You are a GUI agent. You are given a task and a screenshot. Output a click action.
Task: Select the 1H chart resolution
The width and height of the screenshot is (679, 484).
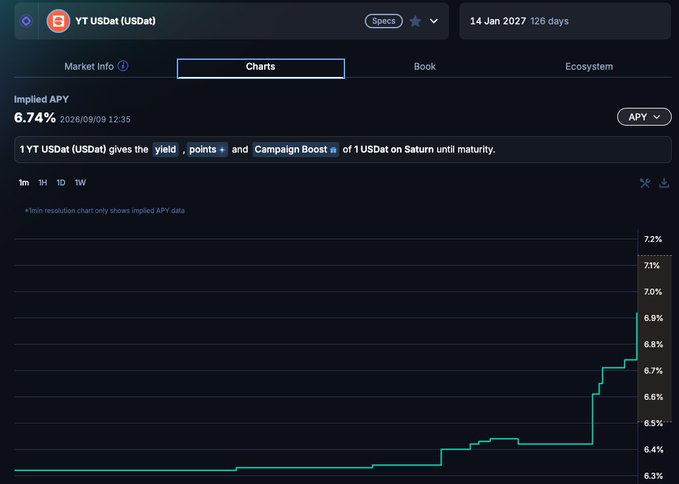(42, 183)
